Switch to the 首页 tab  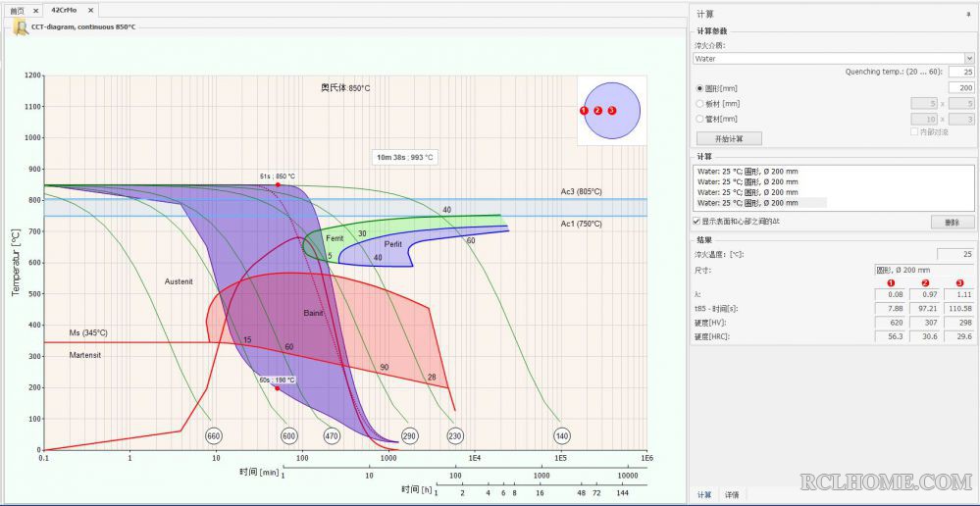[18, 11]
